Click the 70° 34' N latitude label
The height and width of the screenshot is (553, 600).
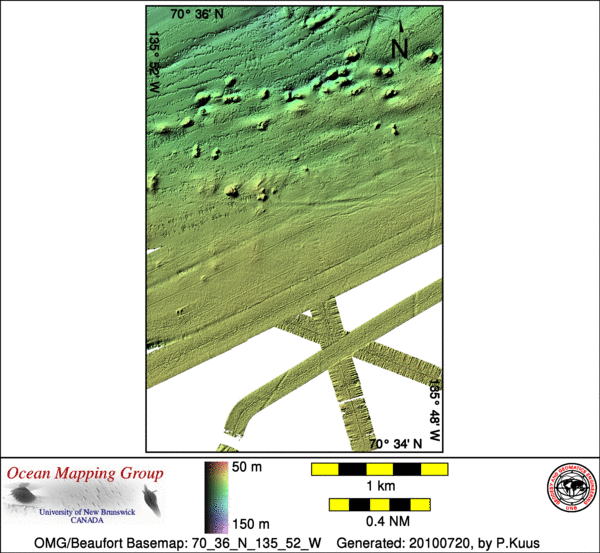pyautogui.click(x=396, y=443)
